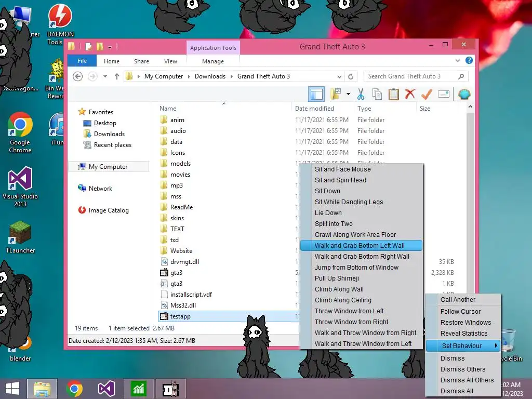Click the orange checkmark icon

(x=427, y=94)
